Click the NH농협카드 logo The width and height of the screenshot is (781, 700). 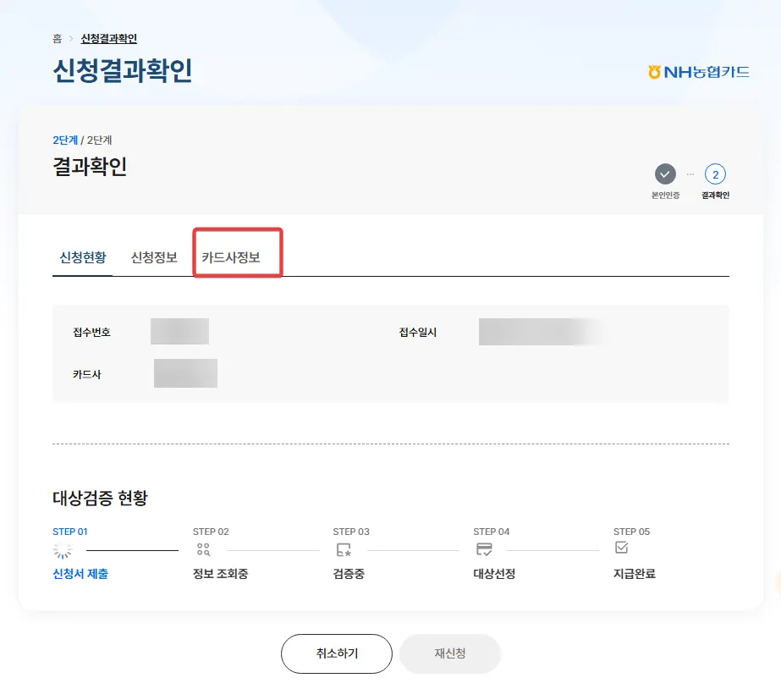pos(698,72)
